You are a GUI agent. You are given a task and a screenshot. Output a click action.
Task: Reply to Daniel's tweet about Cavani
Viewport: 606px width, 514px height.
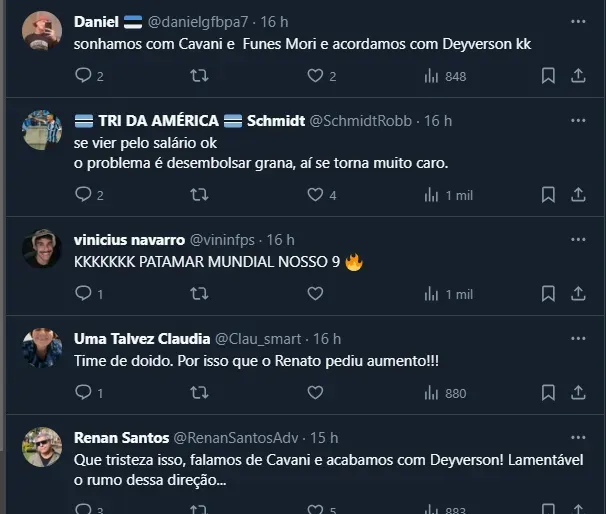pos(83,76)
